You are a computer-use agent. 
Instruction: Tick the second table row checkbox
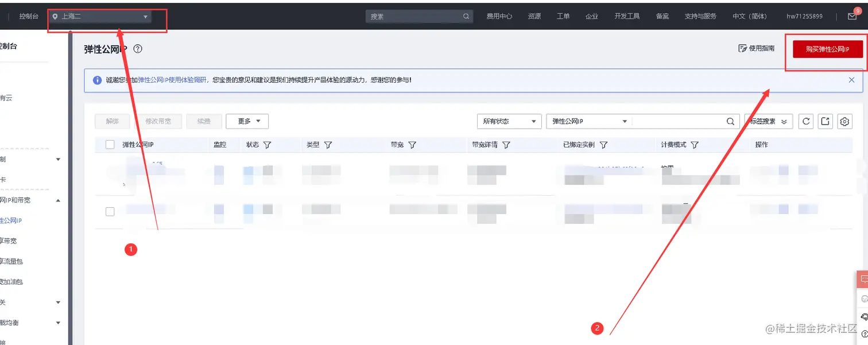point(110,212)
